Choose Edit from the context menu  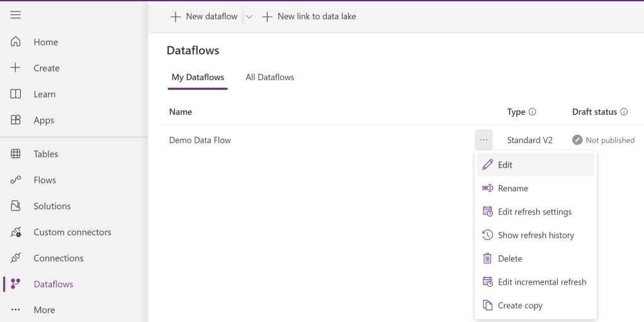[505, 165]
